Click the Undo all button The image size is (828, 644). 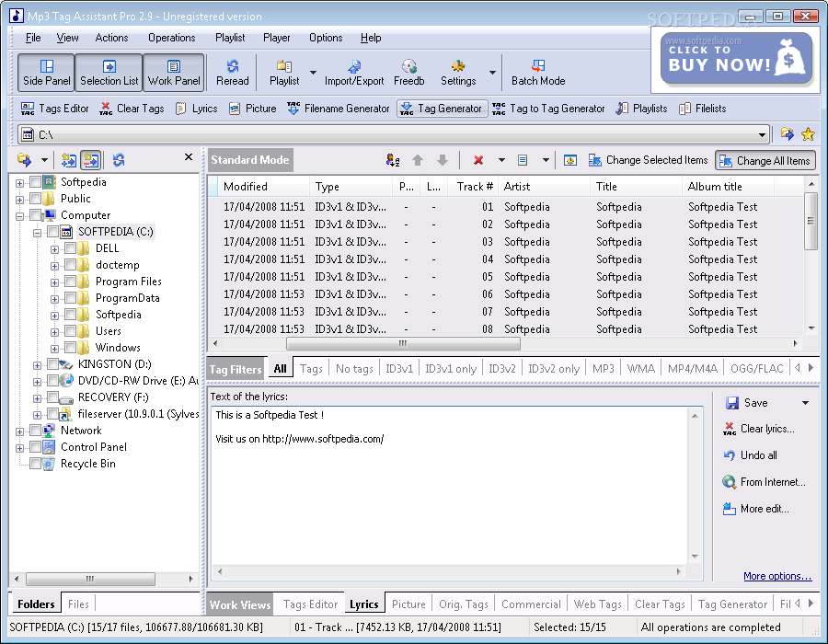(750, 455)
